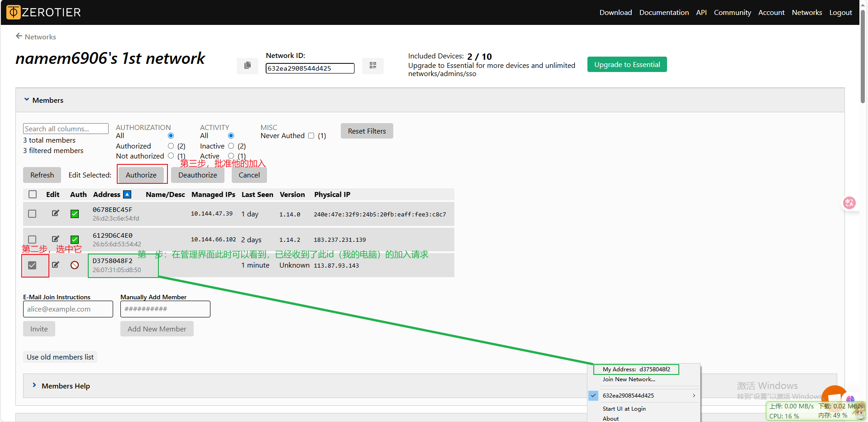Expand the 632ea2908544d425 network submenu arrow
The image size is (868, 422).
coord(694,396)
